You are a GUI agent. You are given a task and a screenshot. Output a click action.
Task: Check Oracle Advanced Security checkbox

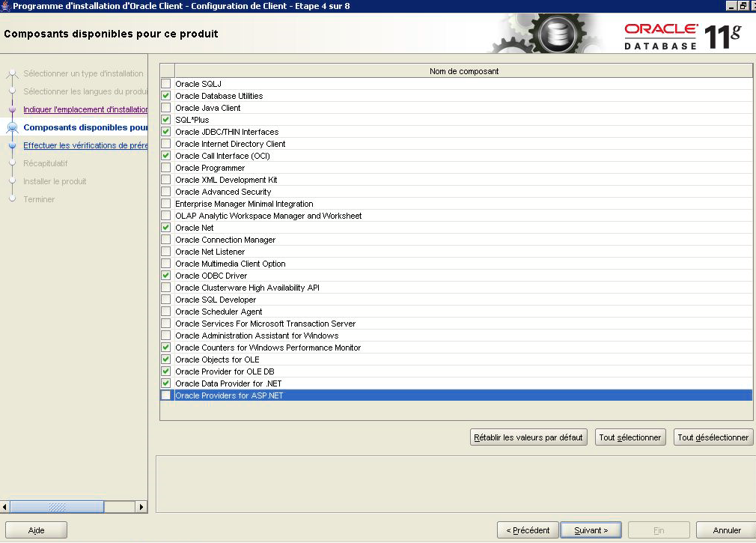166,192
